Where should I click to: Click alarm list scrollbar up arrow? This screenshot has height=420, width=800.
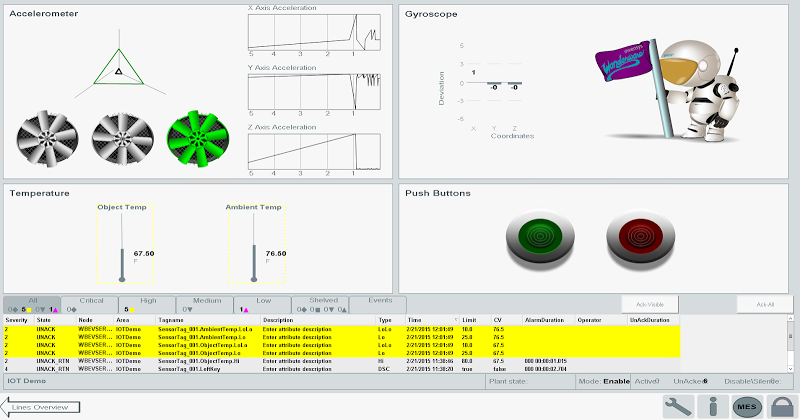(x=791, y=318)
